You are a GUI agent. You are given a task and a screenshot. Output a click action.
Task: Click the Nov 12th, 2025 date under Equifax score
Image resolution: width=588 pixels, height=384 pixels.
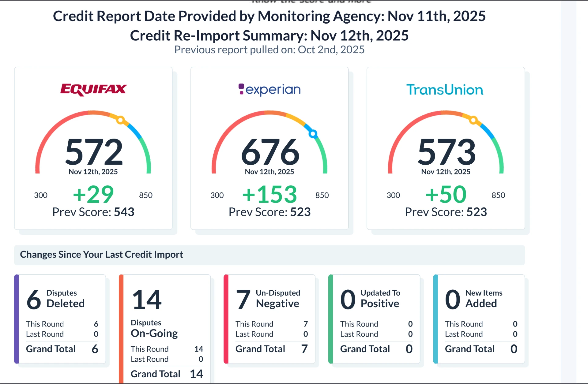93,172
